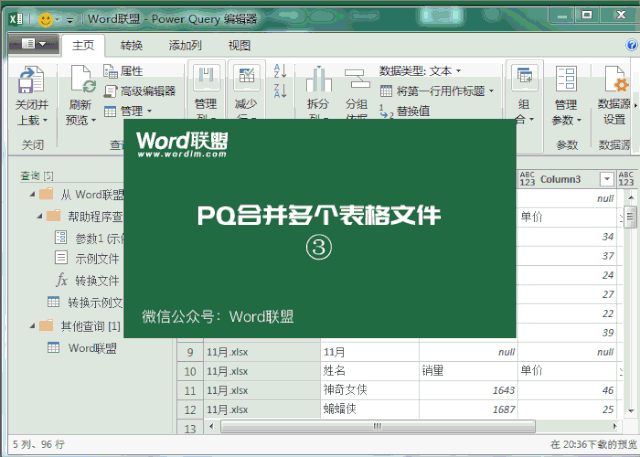Open the Advanced Editor (高级编辑器)
Screen dimensions: 640x457
pyautogui.click(x=140, y=91)
